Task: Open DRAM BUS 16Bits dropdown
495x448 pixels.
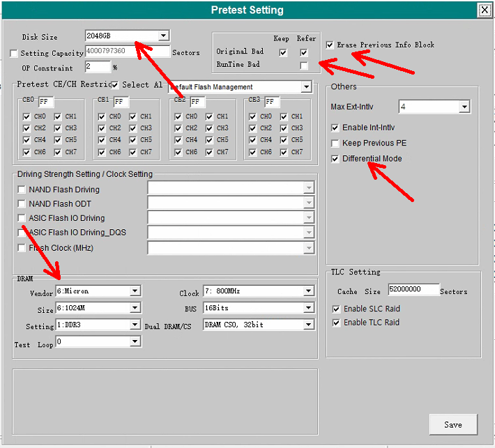Action: [x=308, y=307]
